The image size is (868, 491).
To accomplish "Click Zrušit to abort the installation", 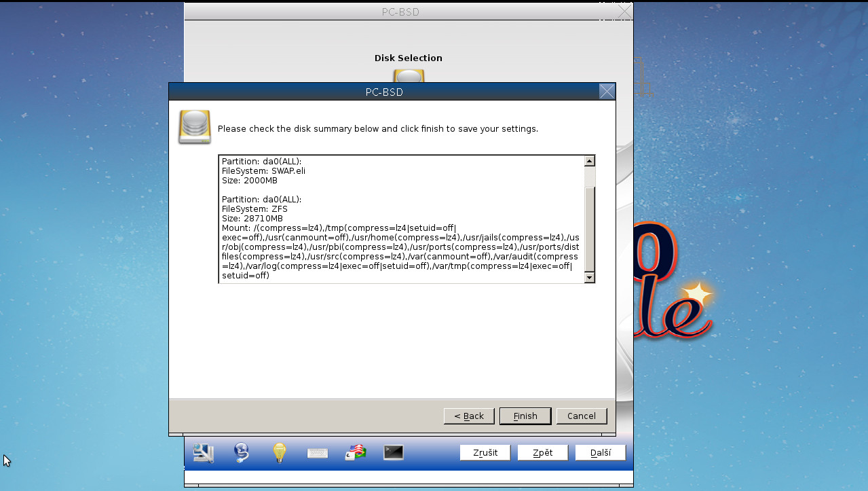I will [485, 452].
